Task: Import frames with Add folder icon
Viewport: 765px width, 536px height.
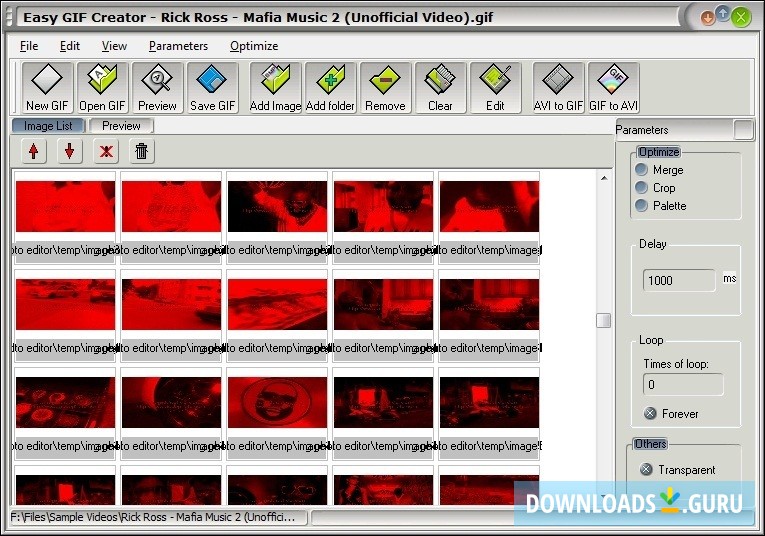Action: [330, 88]
